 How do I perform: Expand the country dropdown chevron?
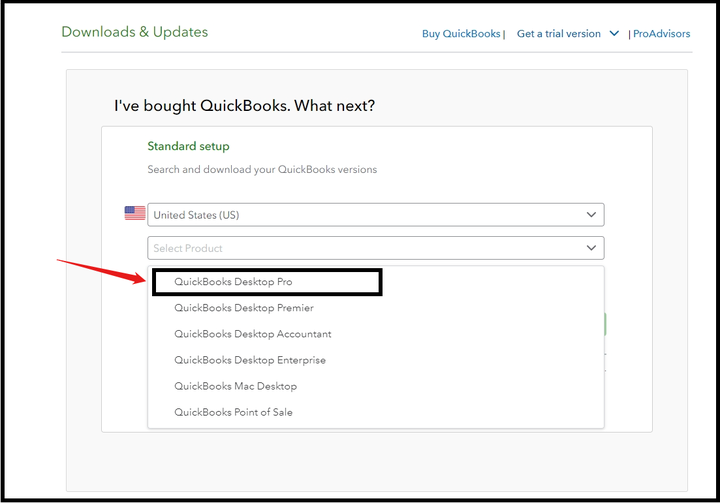tap(591, 214)
